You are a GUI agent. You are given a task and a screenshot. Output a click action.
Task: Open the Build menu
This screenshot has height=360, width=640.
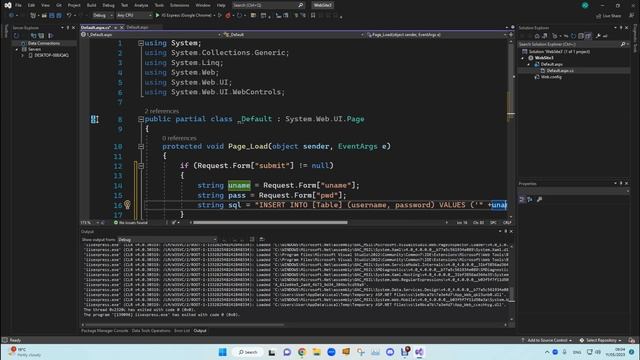pos(91,5)
